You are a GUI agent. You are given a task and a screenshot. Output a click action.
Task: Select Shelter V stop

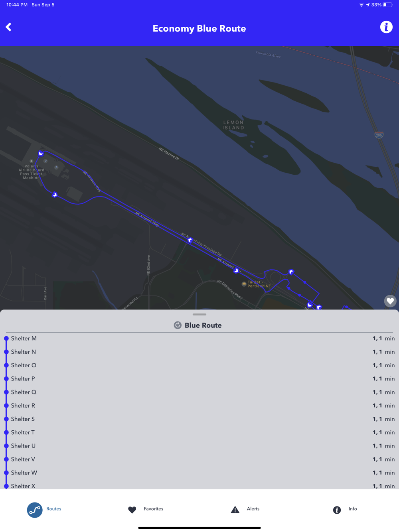[199, 459]
